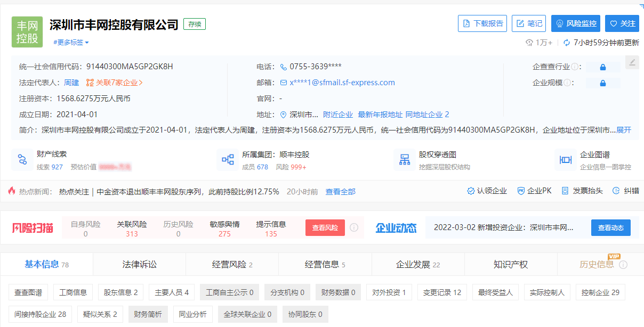Click the refresh icon beside 7小时59分钟前更新
The height and width of the screenshot is (327, 644).
pyautogui.click(x=567, y=43)
